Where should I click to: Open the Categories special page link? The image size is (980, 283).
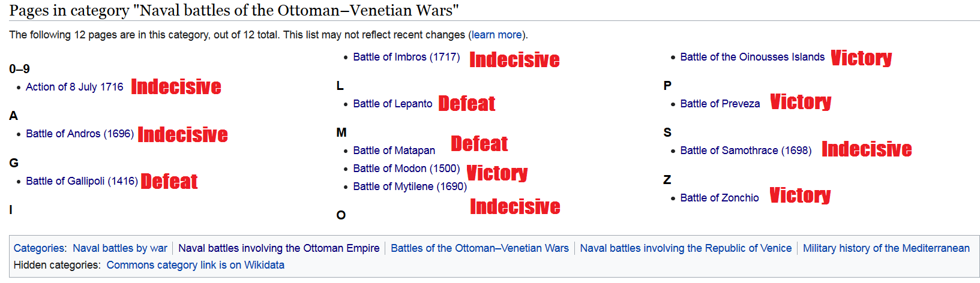39,248
